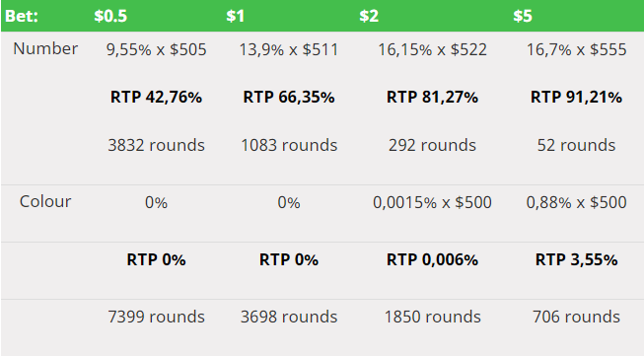Screen dimensions: 644x356
Task: Select the $1 bet column header
Action: [x=236, y=16]
